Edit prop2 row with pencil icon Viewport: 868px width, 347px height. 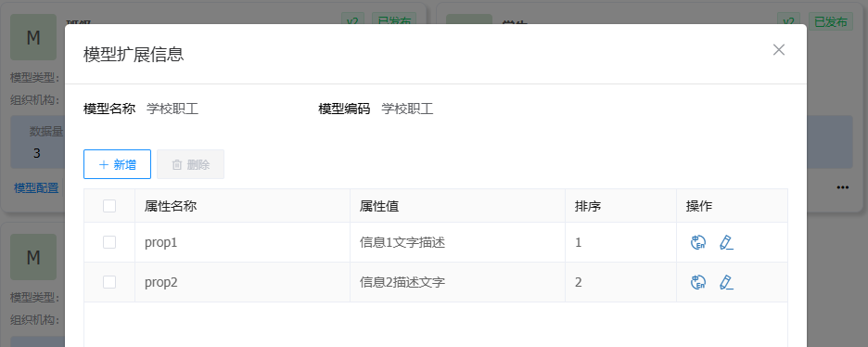pyautogui.click(x=726, y=282)
